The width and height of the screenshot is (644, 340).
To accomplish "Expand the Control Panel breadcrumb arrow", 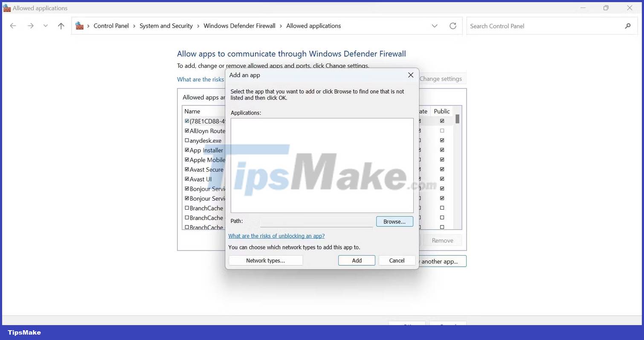I will 133,26.
